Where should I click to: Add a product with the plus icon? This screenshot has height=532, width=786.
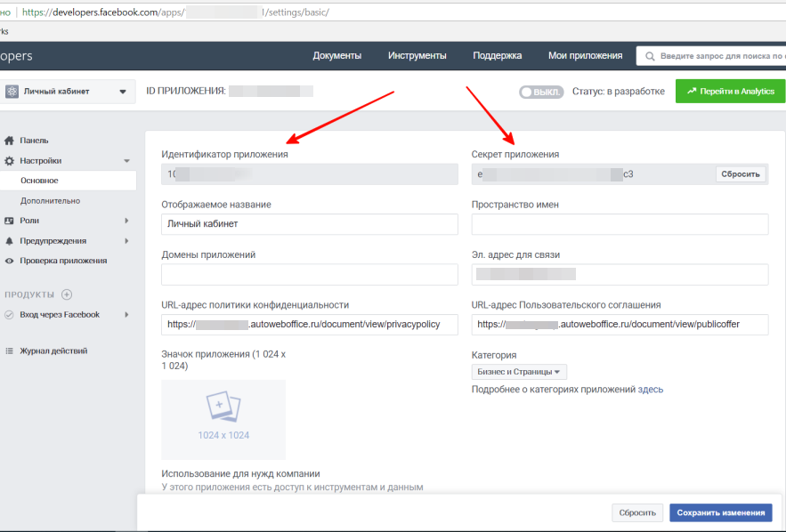click(67, 294)
